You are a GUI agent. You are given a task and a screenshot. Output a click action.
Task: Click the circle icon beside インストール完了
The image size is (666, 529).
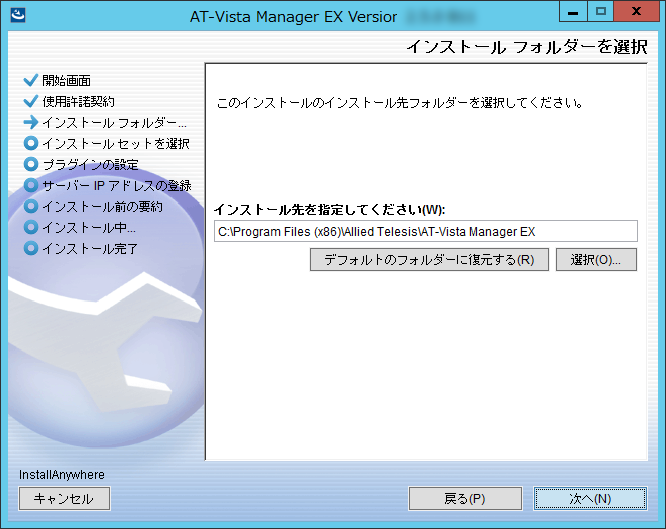(30, 248)
